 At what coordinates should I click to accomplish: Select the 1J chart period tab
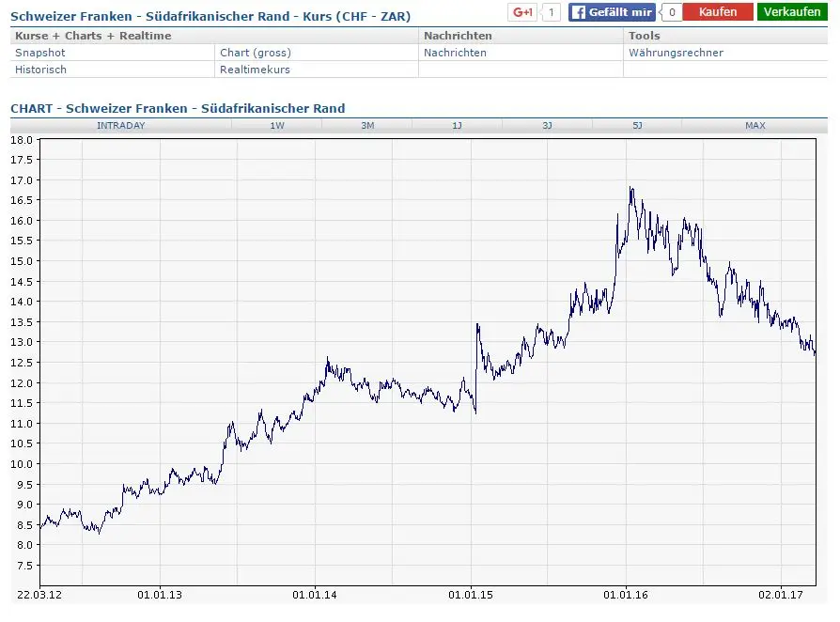[457, 125]
